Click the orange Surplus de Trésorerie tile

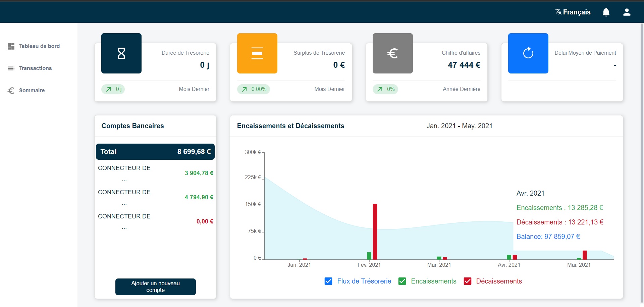click(x=257, y=53)
